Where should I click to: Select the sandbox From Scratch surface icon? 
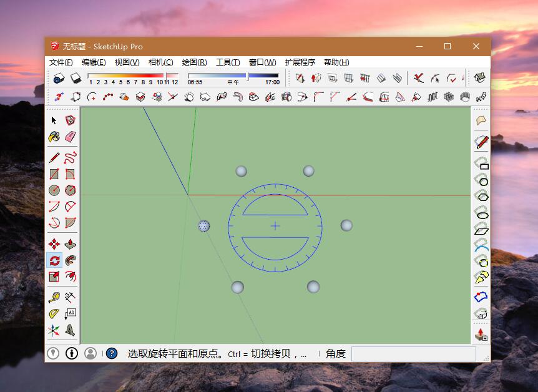pos(481,120)
